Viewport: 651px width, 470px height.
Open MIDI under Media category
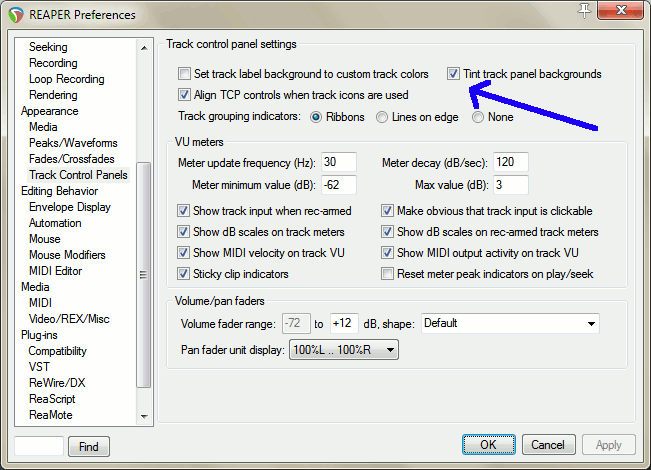40,303
